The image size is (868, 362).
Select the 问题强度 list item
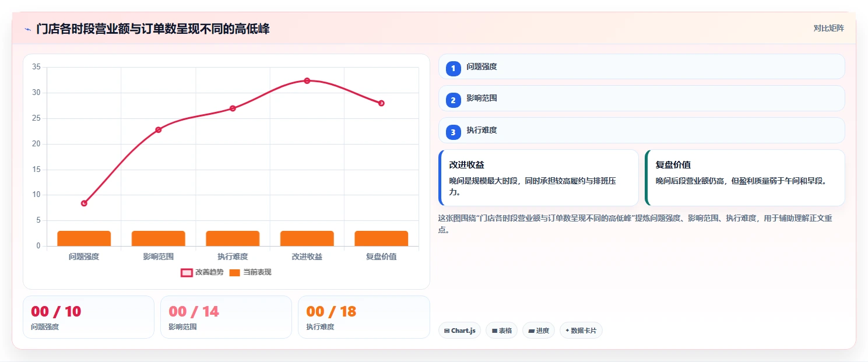(641, 66)
